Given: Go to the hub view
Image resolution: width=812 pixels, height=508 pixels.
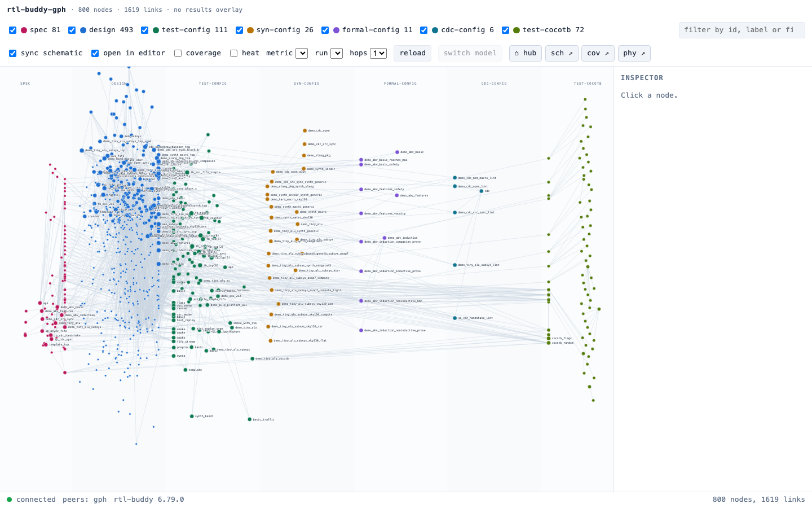Looking at the screenshot, I should click(x=526, y=53).
